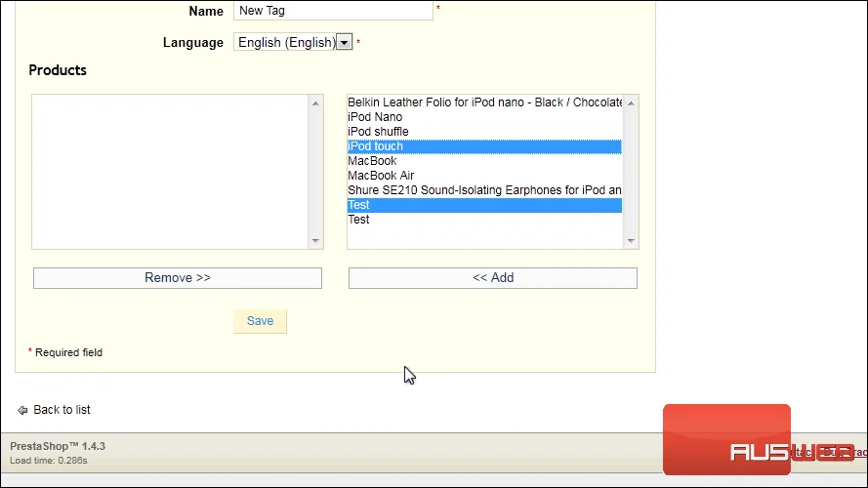Click the back arrow icon beside Back to list
Image resolution: width=868 pixels, height=488 pixels.
(x=22, y=410)
